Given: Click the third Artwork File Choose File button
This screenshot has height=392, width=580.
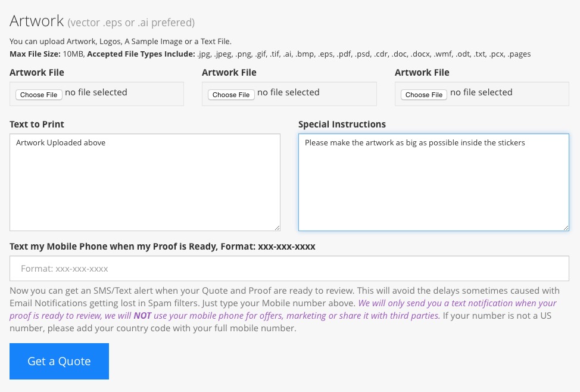Looking at the screenshot, I should pyautogui.click(x=423, y=95).
